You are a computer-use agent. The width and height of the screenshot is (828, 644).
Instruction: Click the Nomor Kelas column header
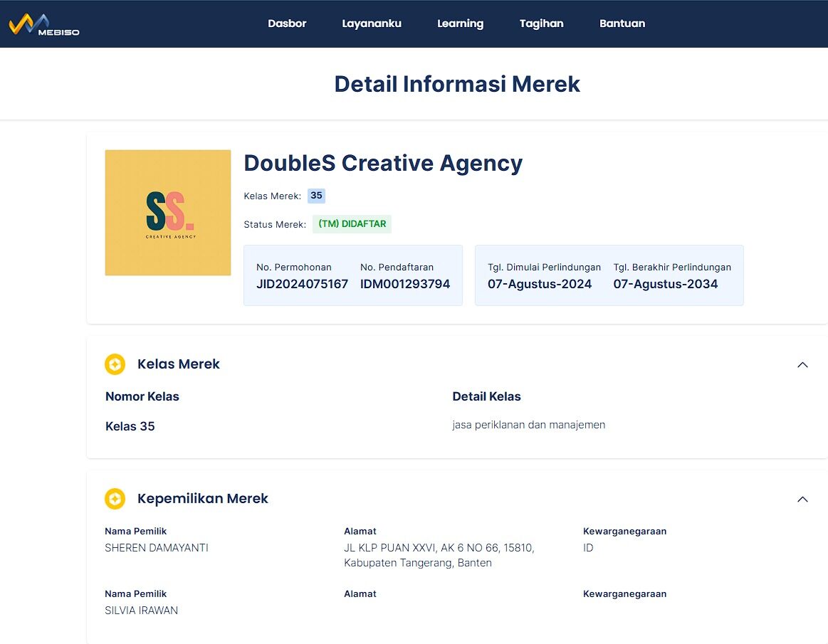click(x=142, y=396)
